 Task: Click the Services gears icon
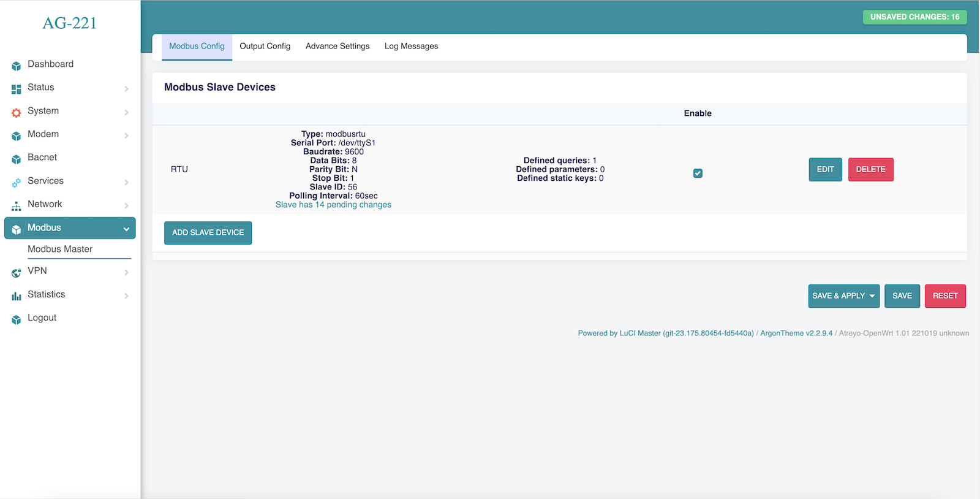17,182
